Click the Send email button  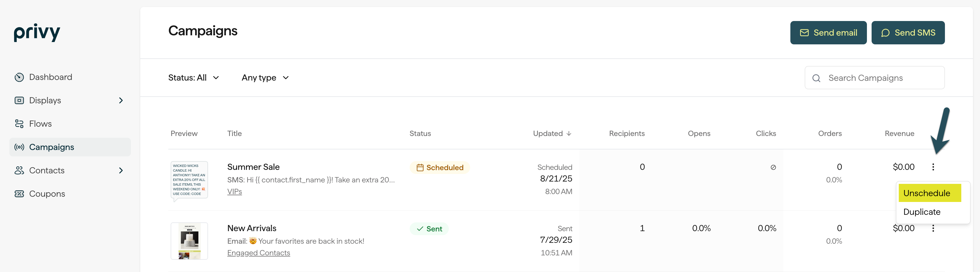tap(828, 33)
